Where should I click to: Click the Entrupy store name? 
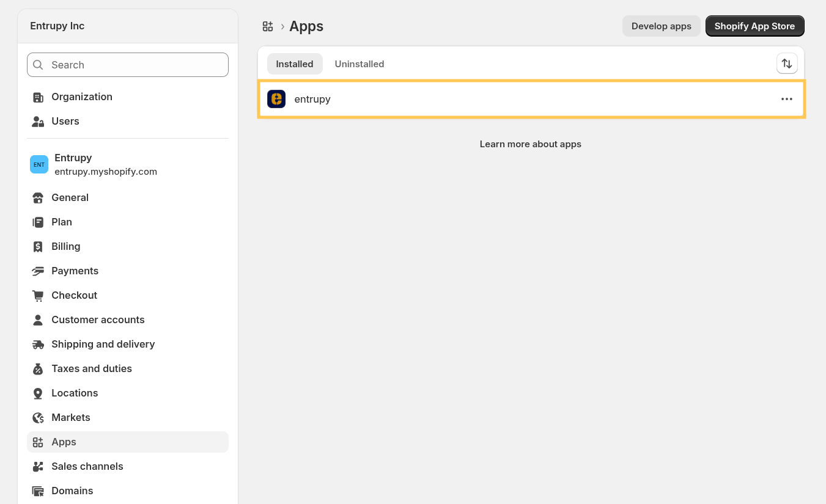click(73, 158)
